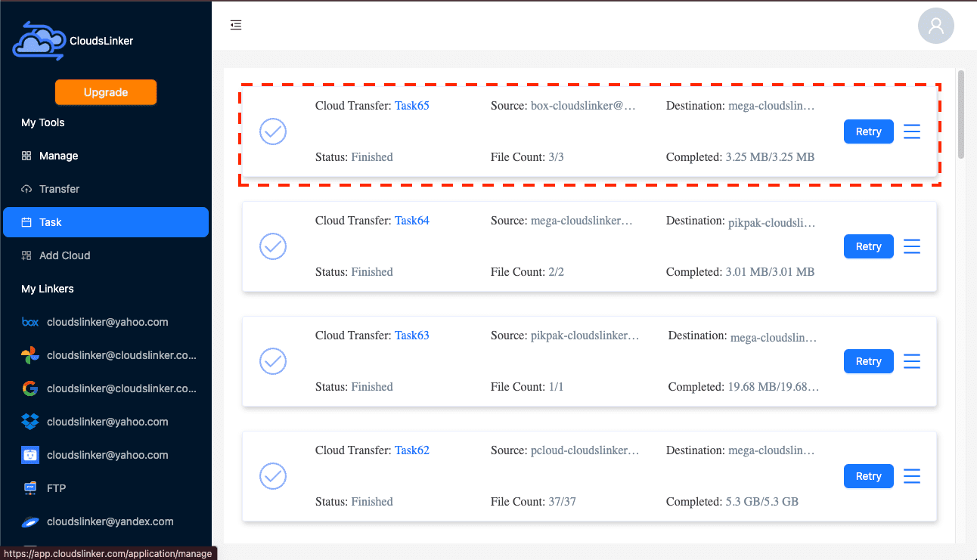Click the CloudsLinker brand name
The image size is (977, 560).
click(101, 41)
